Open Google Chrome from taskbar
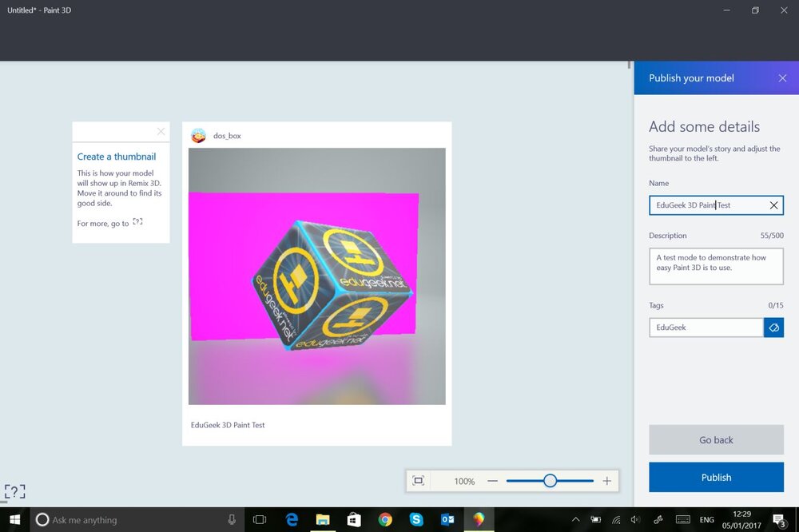799x532 pixels. (385, 520)
